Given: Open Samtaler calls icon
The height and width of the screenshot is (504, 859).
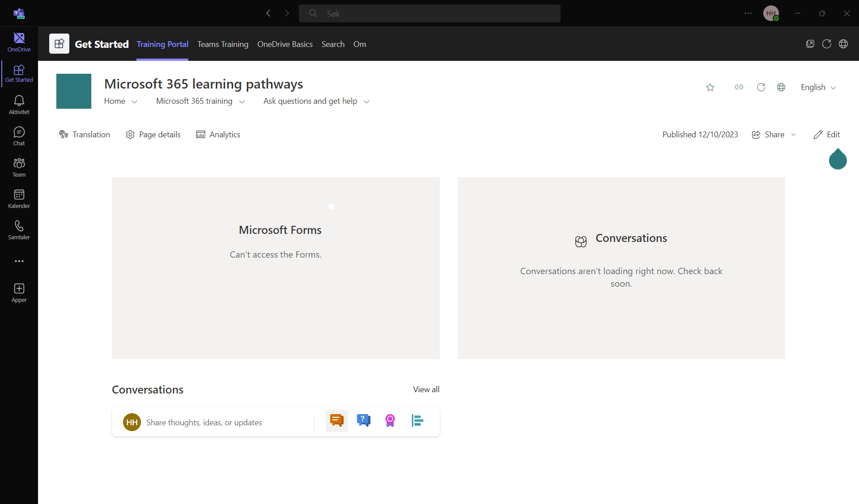Looking at the screenshot, I should pos(19,230).
